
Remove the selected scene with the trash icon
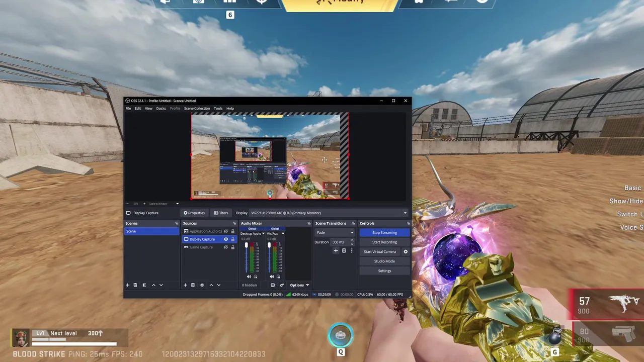click(135, 285)
